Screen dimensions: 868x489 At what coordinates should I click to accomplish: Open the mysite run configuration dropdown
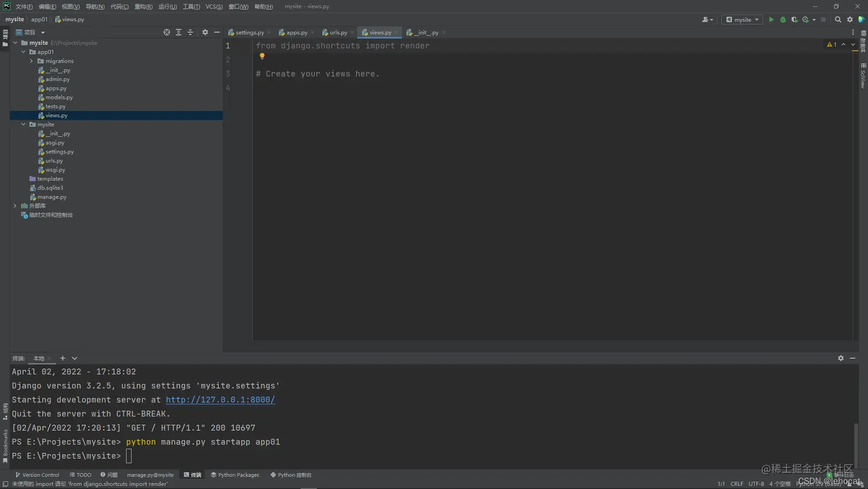742,20
